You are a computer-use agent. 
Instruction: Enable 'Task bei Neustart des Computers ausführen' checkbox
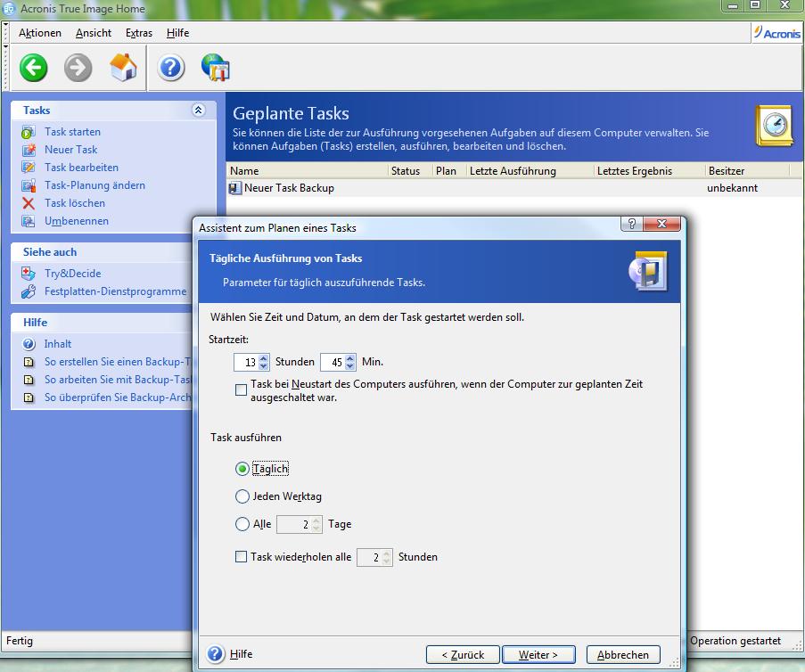coord(241,390)
